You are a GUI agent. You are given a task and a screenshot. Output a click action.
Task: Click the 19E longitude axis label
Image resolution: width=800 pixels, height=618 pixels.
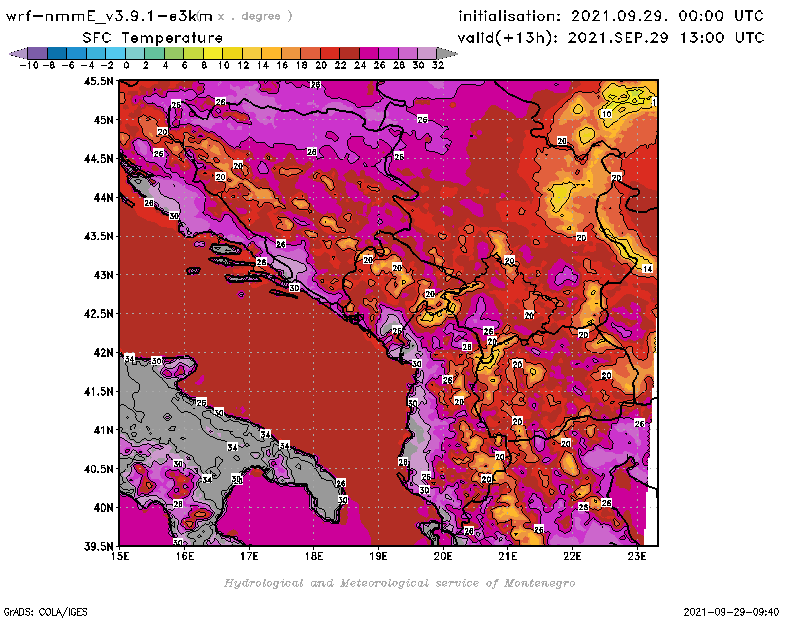coord(378,556)
